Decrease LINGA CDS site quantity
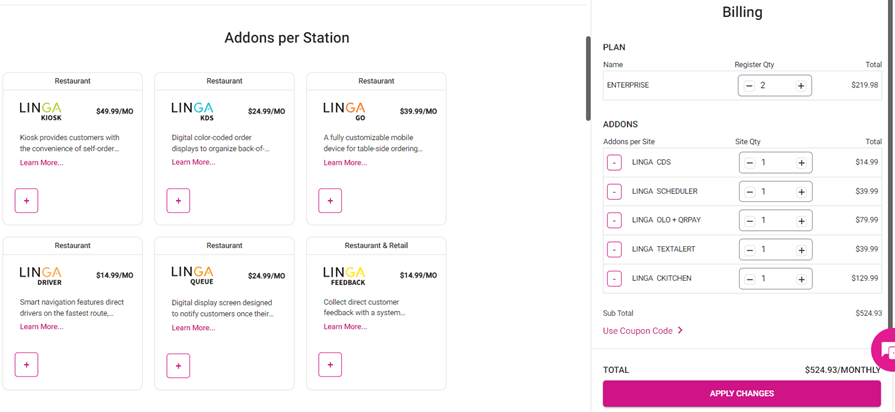The width and height of the screenshot is (895, 412). click(749, 162)
